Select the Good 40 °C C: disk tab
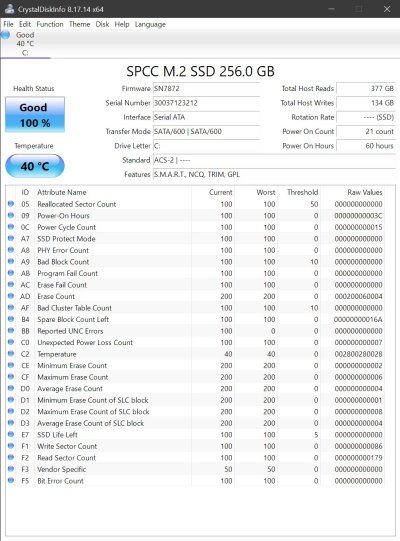The image size is (400, 541). point(25,44)
